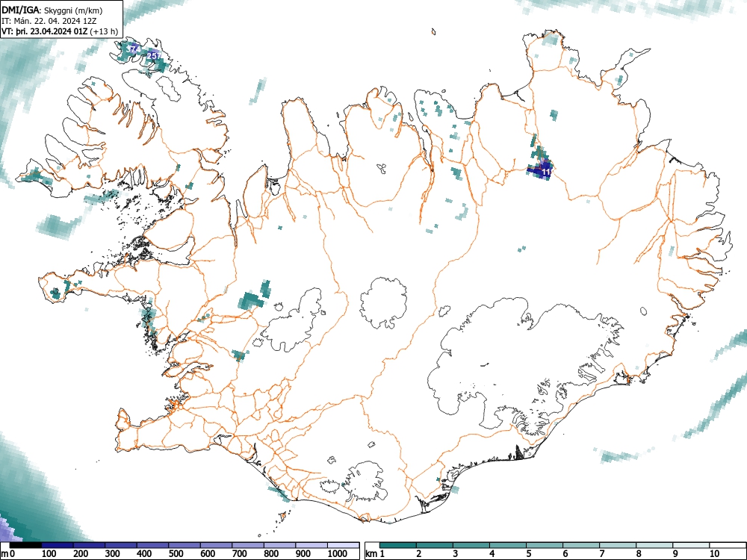Click the "6" km legend label
Viewport: 747px width, 560px height.
click(x=565, y=554)
